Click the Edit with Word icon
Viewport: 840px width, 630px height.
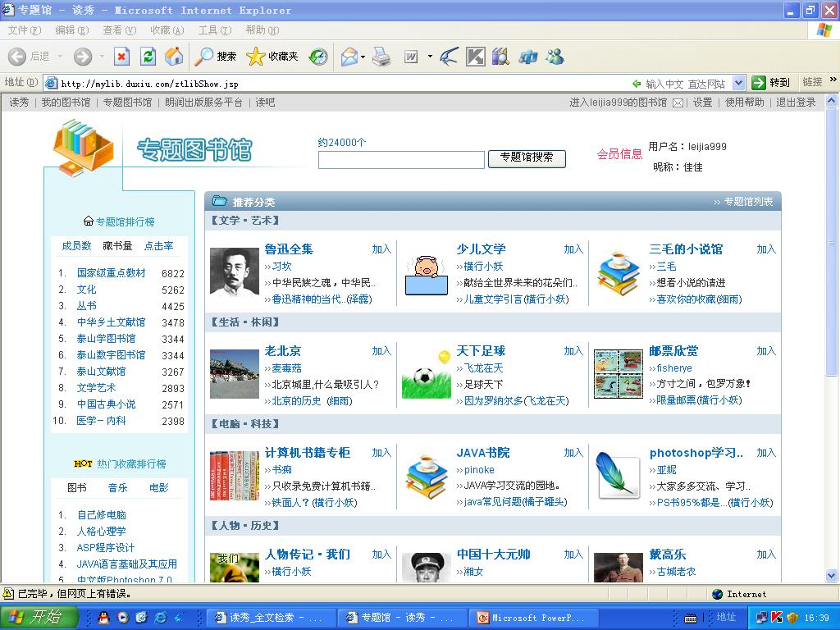pos(411,57)
